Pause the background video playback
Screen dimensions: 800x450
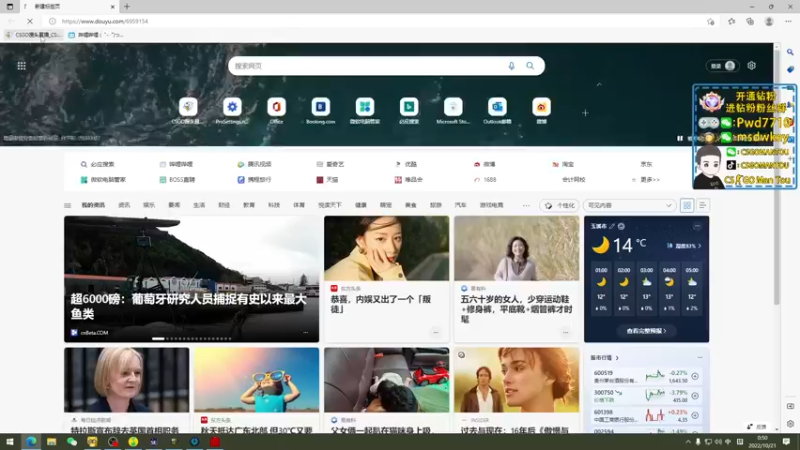point(680,138)
